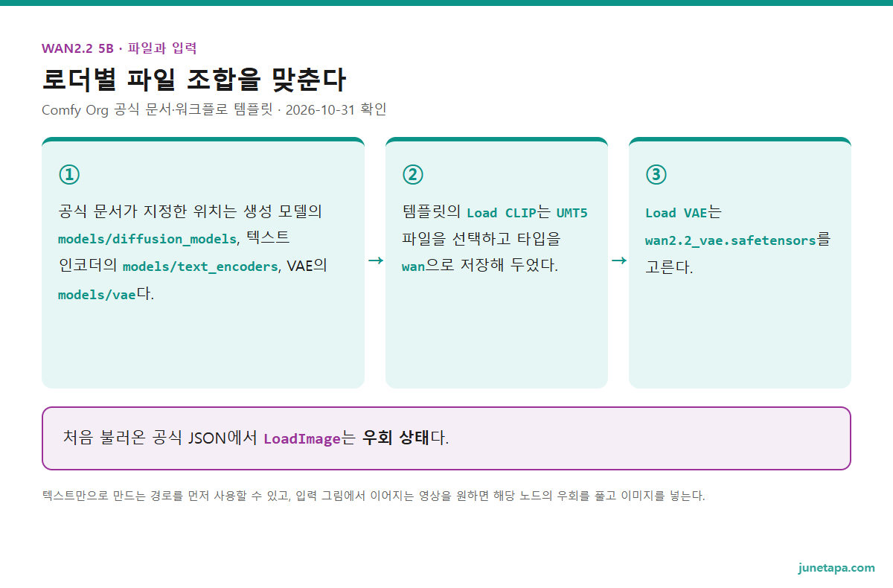Open the junetapa.com link
The height and width of the screenshot is (588, 893).
point(836,567)
